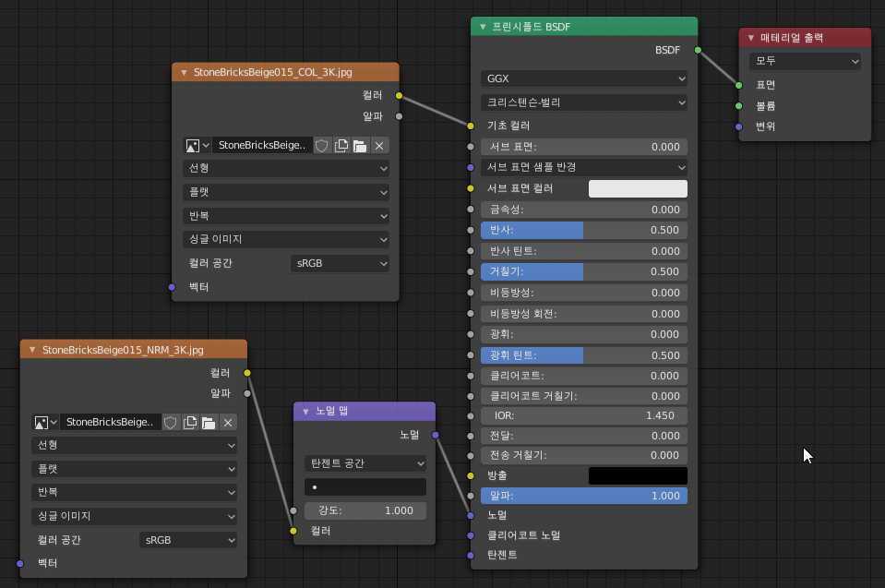885x588 pixels.
Task: Click UV map field in 노멀 맵 node
Action: (x=365, y=487)
